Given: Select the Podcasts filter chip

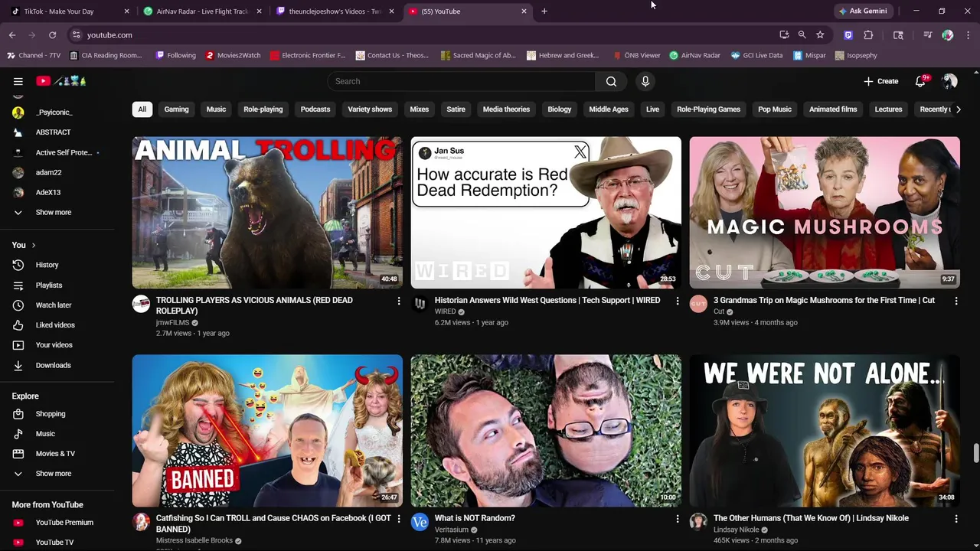Looking at the screenshot, I should pos(315,109).
